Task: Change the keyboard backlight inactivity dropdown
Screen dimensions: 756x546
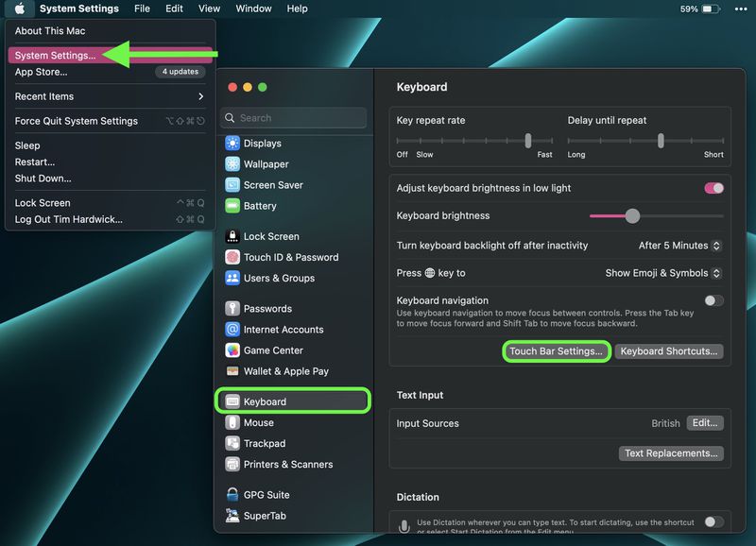Action: point(678,245)
